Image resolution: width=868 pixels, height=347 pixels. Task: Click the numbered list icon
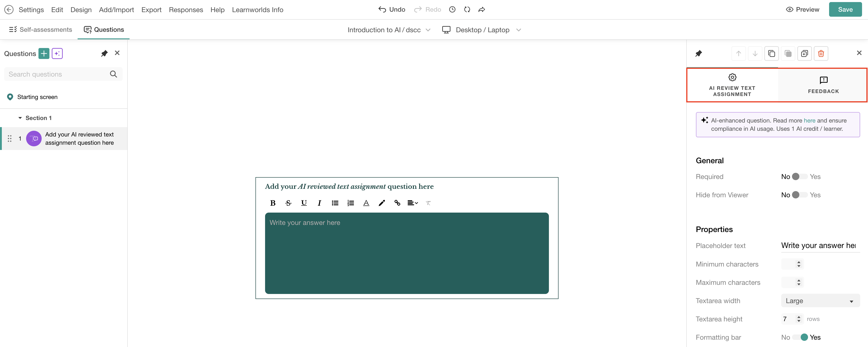[x=350, y=203]
